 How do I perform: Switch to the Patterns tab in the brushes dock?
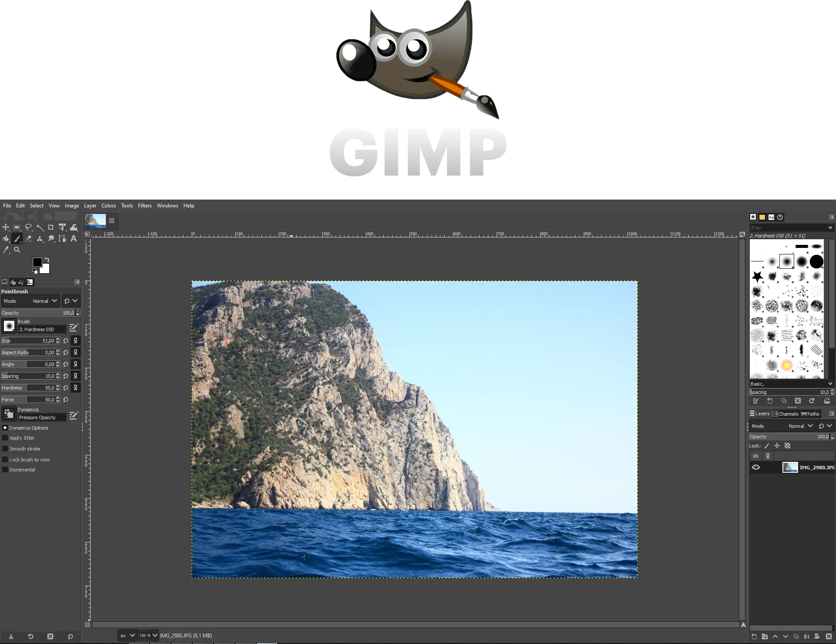coord(762,217)
